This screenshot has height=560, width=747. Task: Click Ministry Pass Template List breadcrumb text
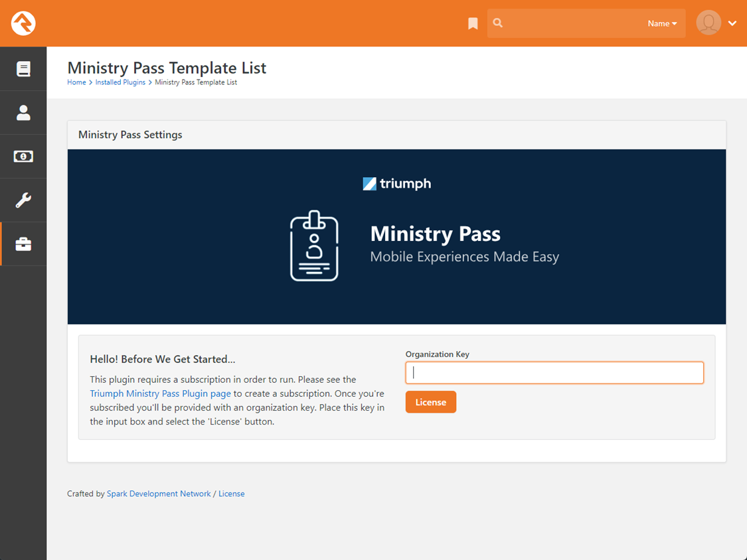click(x=196, y=82)
